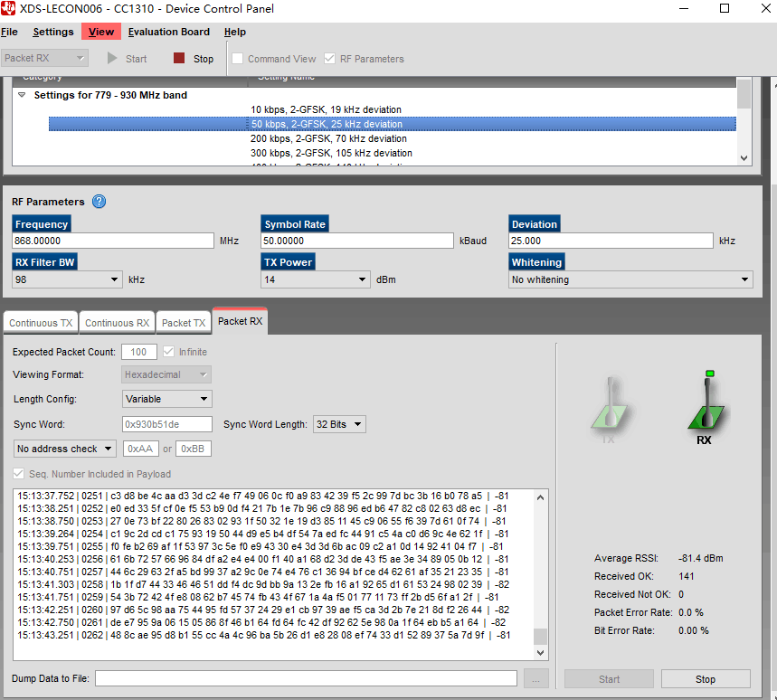Open the Length Config dropdown
This screenshot has width=777, height=700.
[167, 399]
